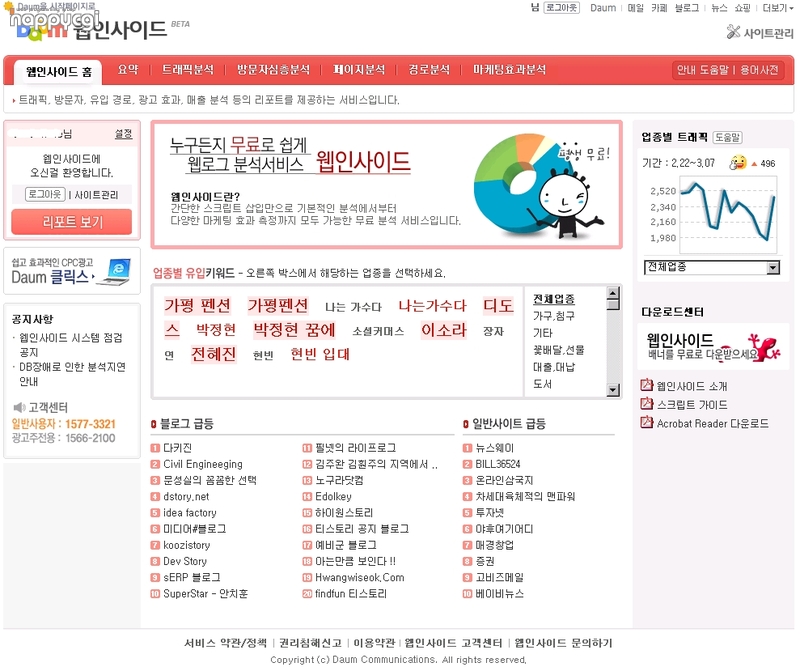Click the down arrow of keyword box scrollbar

click(x=613, y=390)
